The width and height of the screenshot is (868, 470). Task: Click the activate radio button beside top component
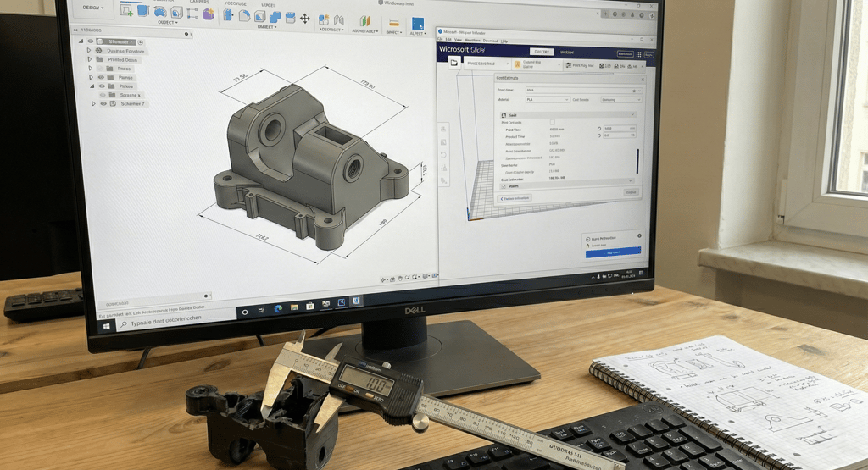(x=141, y=42)
